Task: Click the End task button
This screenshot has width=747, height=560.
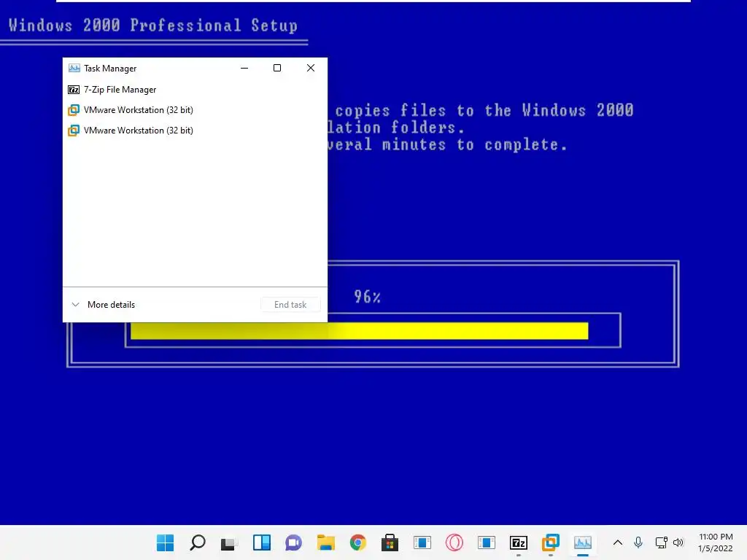Action: (x=290, y=305)
